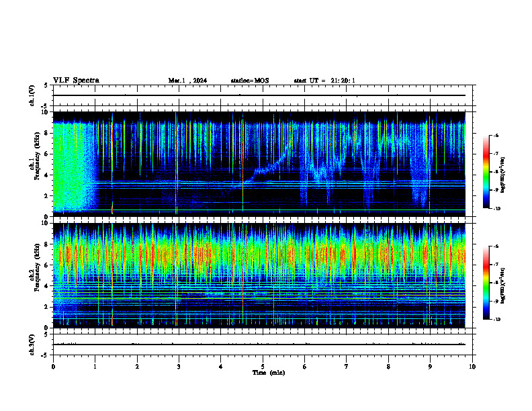The image size is (532, 411).
Task: Click time axis tick label "8"
Action: click(388, 367)
